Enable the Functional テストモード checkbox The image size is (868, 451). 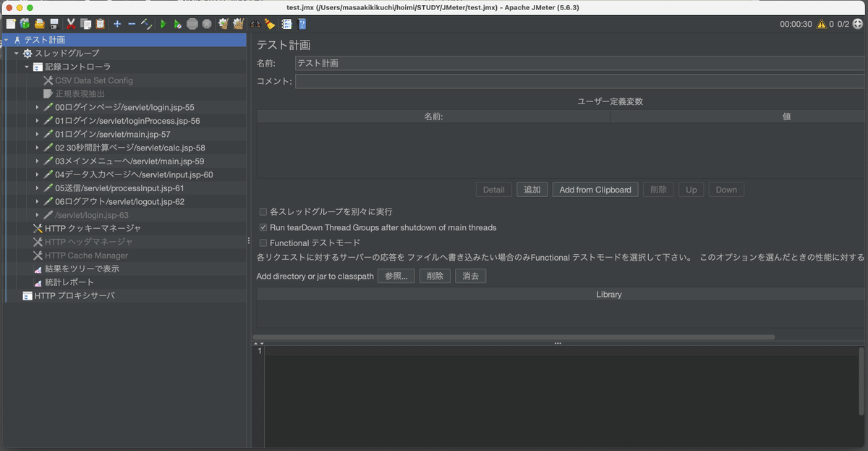pyautogui.click(x=263, y=243)
